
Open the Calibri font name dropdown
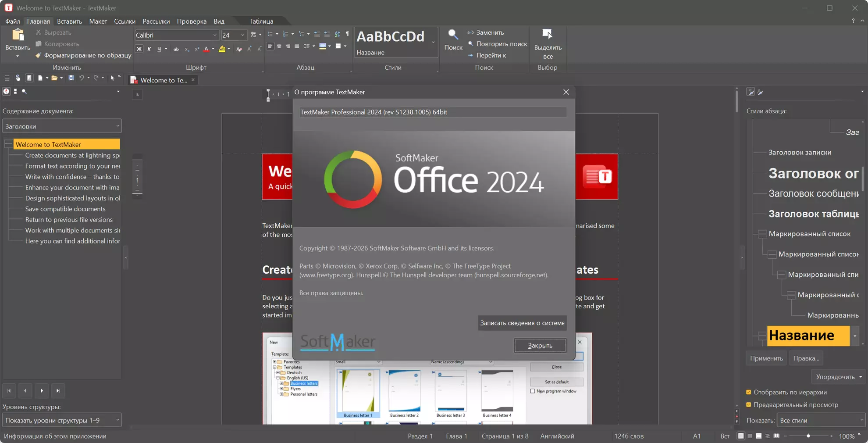(x=215, y=35)
